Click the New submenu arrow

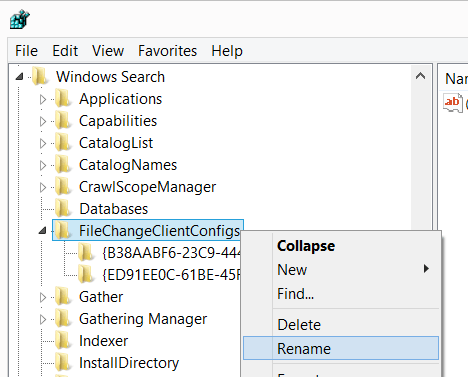click(426, 269)
